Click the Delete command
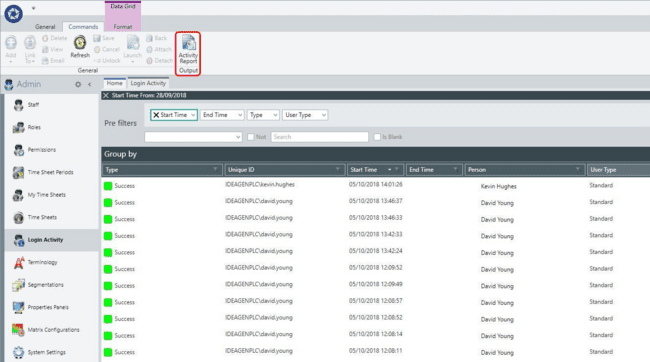This screenshot has height=362, width=650. click(x=55, y=38)
